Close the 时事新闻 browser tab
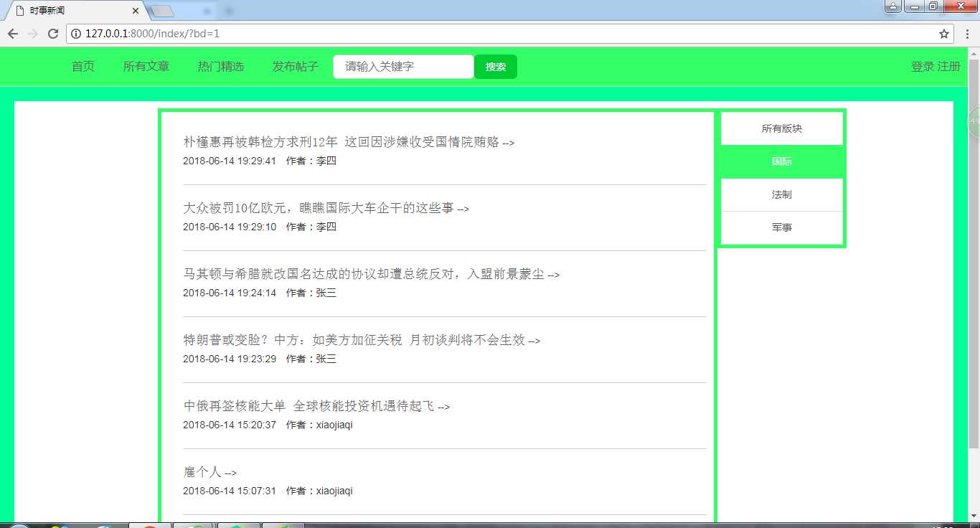The height and width of the screenshot is (528, 980). point(136,11)
